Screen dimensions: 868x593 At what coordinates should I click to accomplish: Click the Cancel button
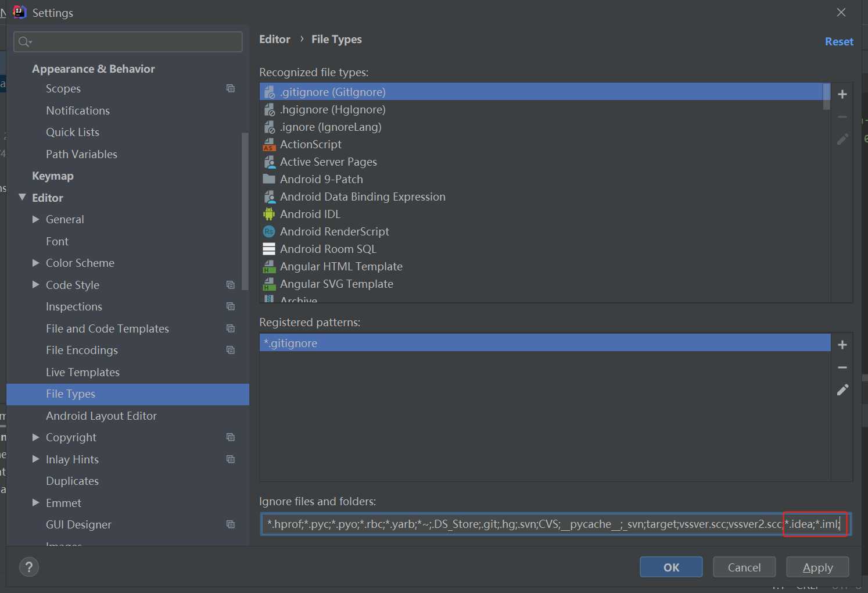(x=744, y=567)
